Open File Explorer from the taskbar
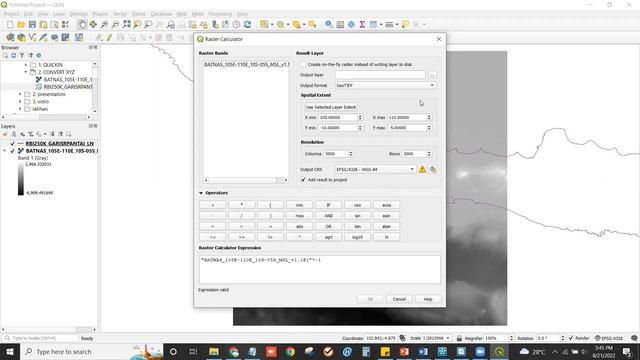 pos(213,351)
